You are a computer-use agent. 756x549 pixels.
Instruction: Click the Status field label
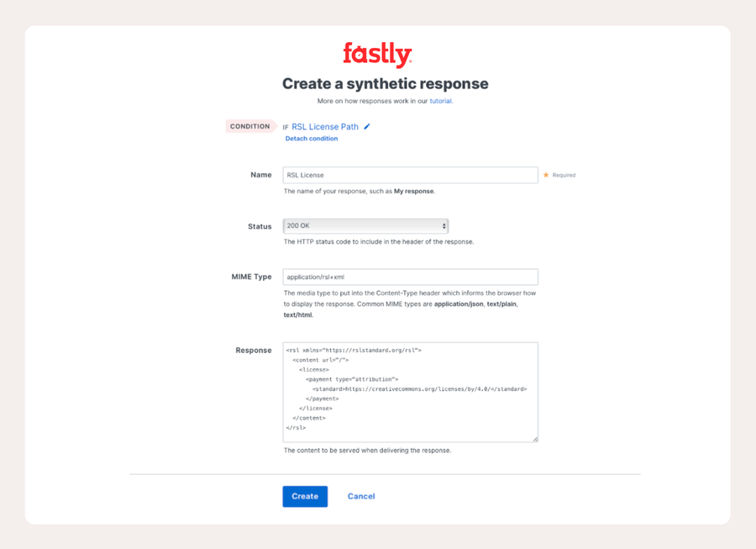point(260,226)
